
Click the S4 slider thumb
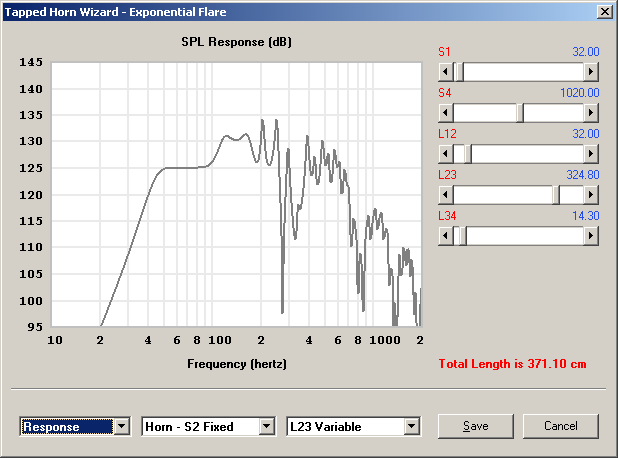520,113
